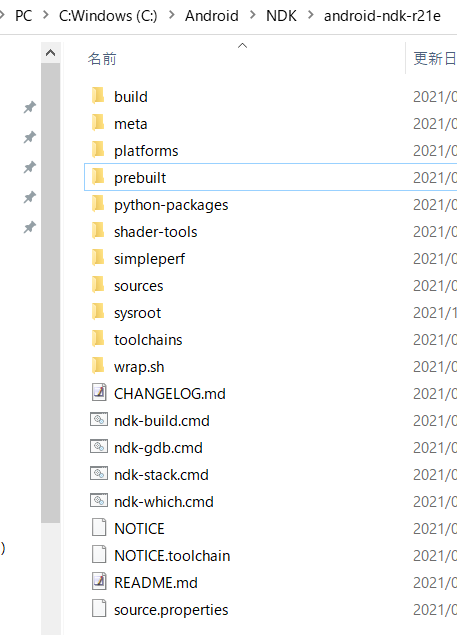
Task: Go to NDK folder in breadcrumb
Action: (281, 16)
